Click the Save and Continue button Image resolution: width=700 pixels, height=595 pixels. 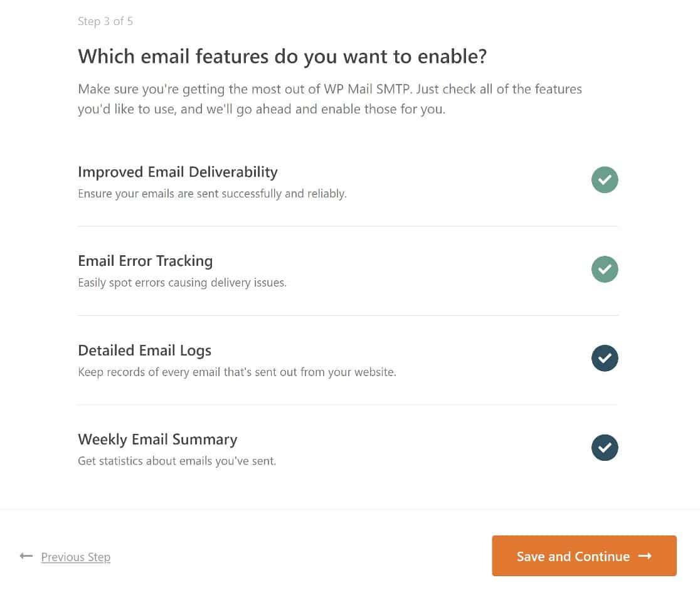coord(584,556)
